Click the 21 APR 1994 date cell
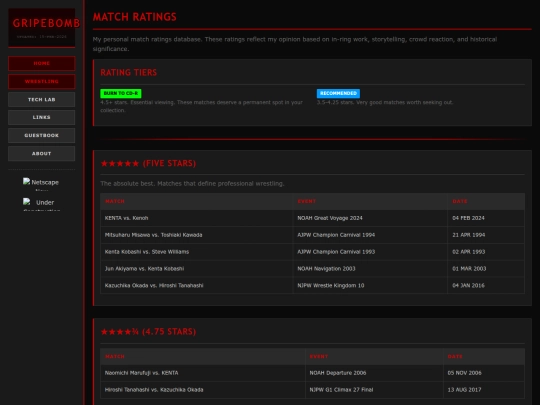 pyautogui.click(x=486, y=235)
